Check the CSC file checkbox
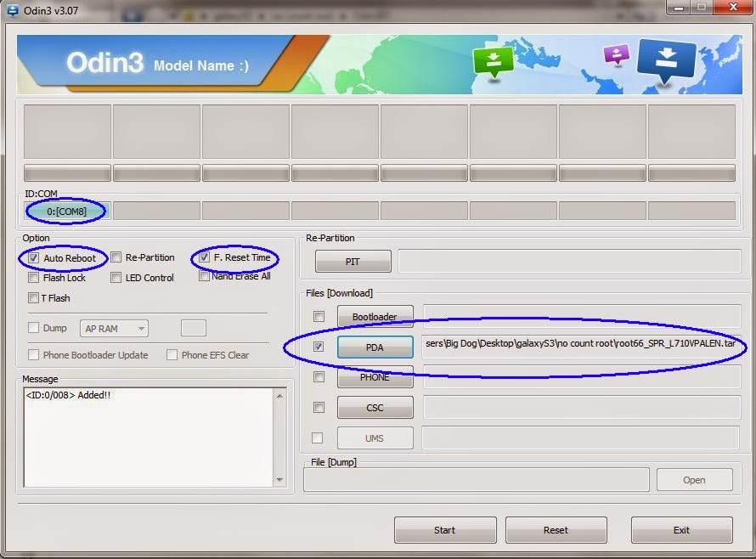756x559 pixels. pyautogui.click(x=319, y=408)
